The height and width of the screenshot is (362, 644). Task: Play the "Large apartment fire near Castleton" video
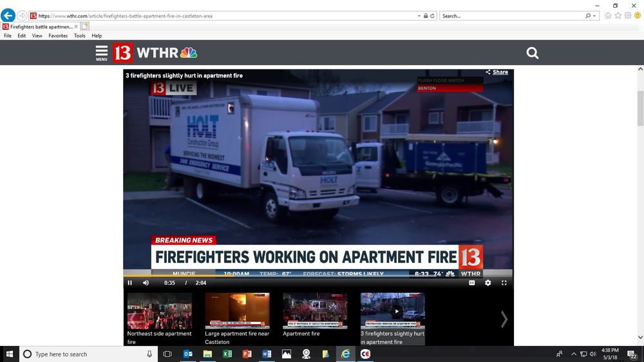237,311
